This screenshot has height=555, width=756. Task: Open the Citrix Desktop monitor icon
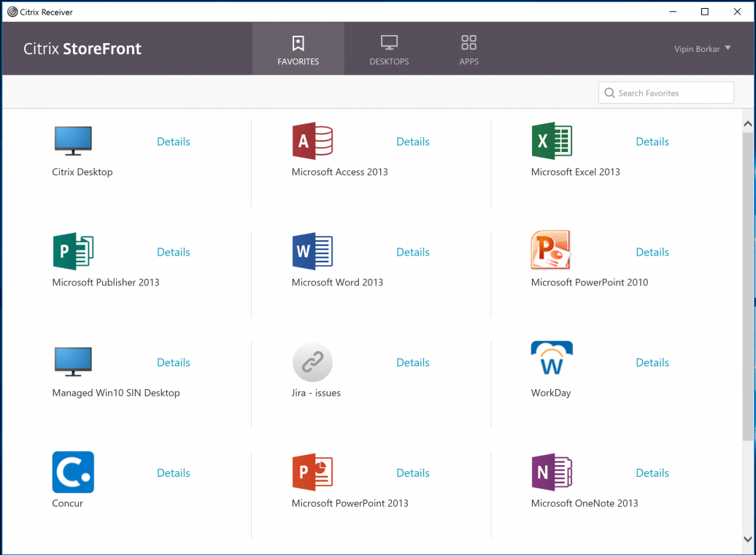tap(73, 141)
